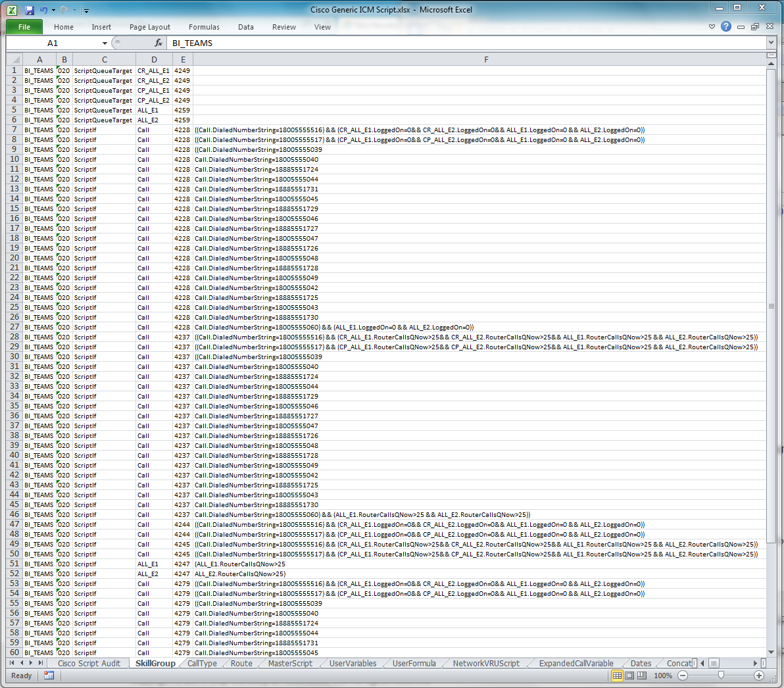784x688 pixels.
Task: Open the undo history dropdown arrow
Action: pyautogui.click(x=53, y=11)
